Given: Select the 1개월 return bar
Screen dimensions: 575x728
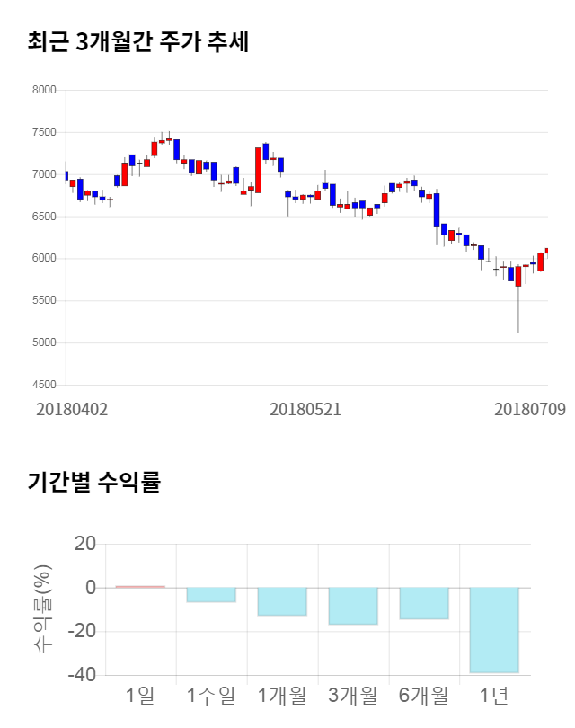Looking at the screenshot, I should point(282,601).
